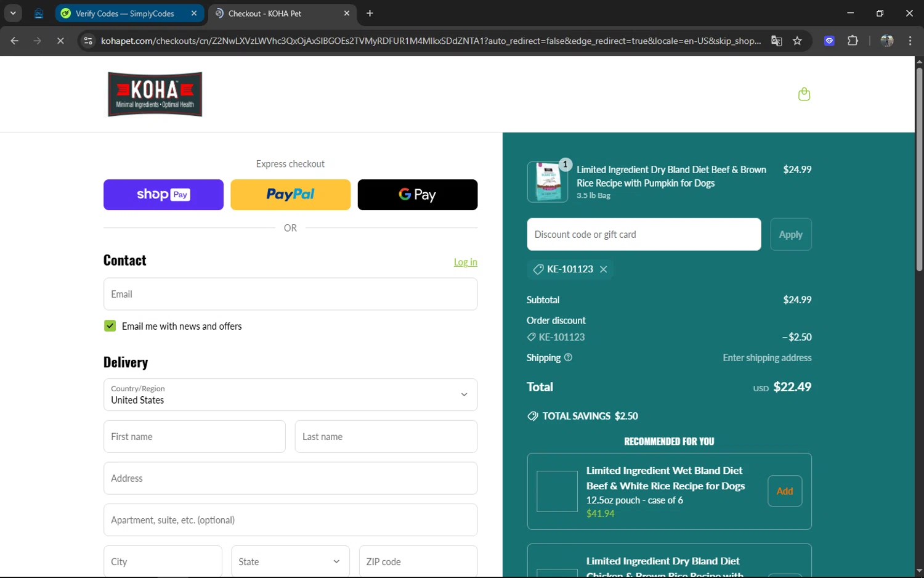Pay with Shop Pay
The width and height of the screenshot is (924, 578).
[163, 195]
